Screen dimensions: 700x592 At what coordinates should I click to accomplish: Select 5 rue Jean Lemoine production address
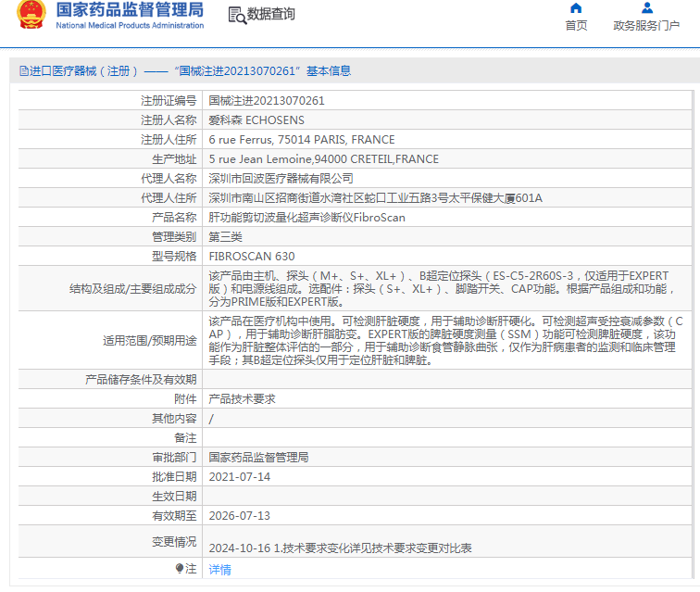324,159
